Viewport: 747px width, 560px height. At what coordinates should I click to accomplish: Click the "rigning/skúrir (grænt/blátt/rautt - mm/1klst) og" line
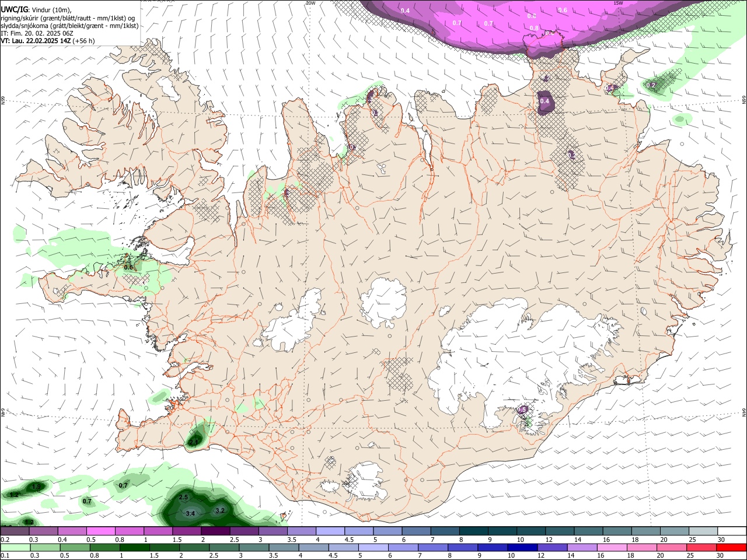pos(68,18)
